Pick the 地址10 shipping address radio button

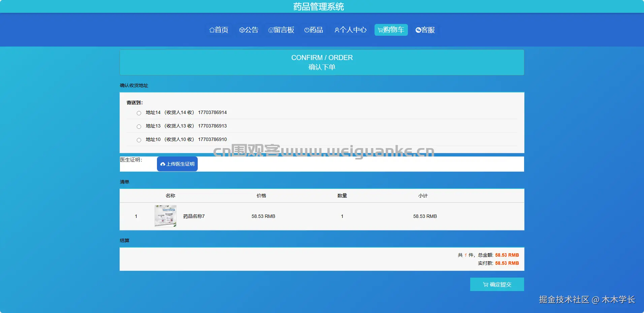pyautogui.click(x=139, y=140)
